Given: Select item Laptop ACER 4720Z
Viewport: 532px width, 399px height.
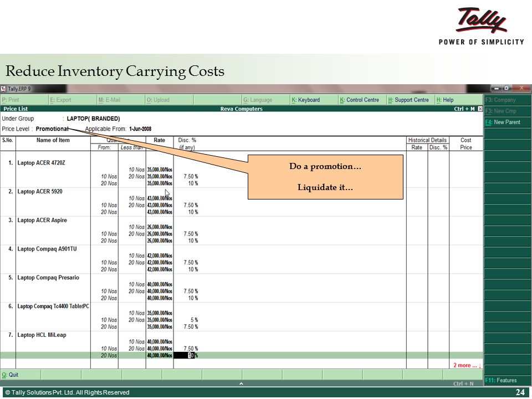Looking at the screenshot, I should click(42, 163).
